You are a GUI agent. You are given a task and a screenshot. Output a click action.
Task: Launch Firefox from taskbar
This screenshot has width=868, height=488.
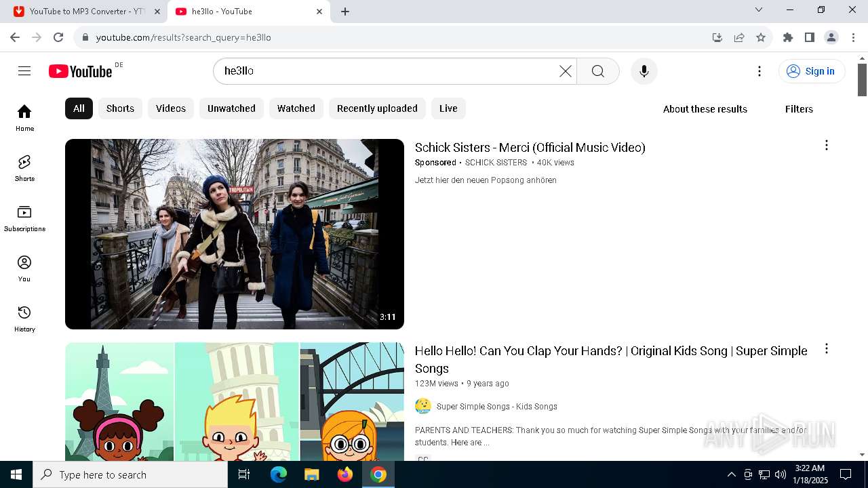pyautogui.click(x=345, y=474)
